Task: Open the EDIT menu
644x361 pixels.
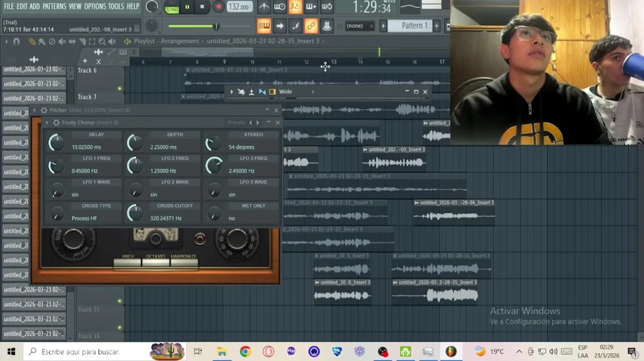Action: pyautogui.click(x=22, y=7)
